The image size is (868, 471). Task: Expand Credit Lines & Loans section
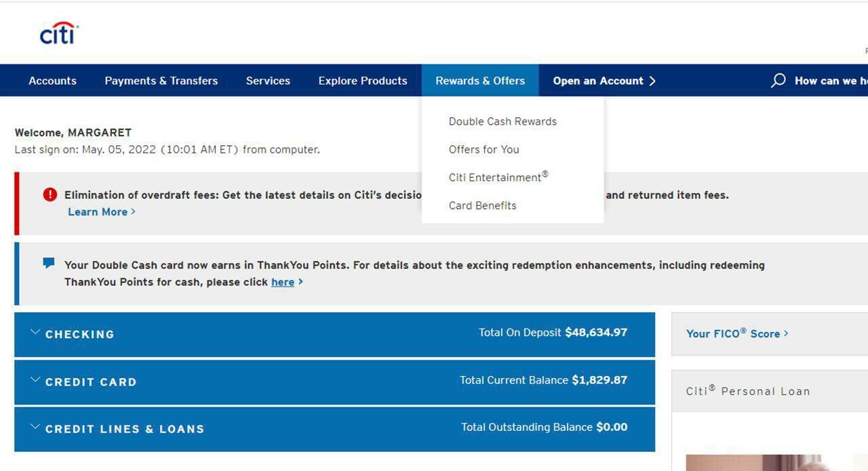tap(334, 429)
